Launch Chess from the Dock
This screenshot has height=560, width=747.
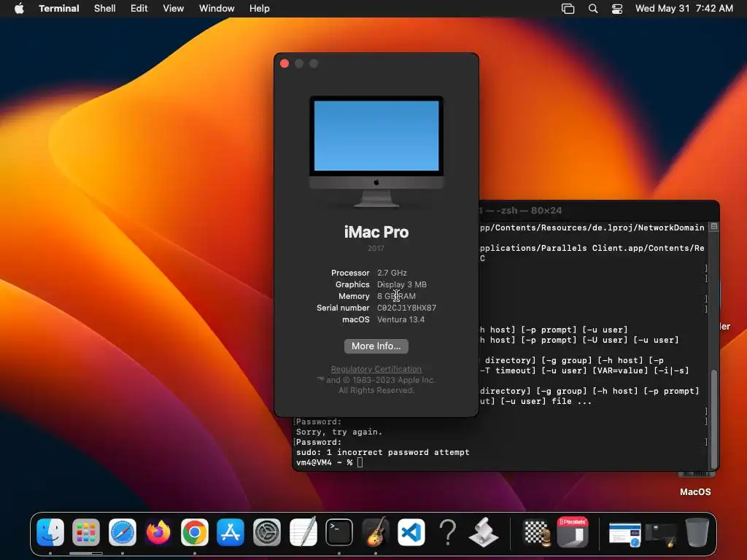[537, 532]
